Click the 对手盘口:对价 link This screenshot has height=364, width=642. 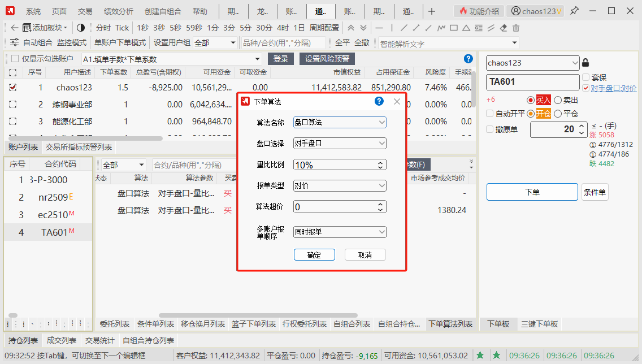click(613, 88)
